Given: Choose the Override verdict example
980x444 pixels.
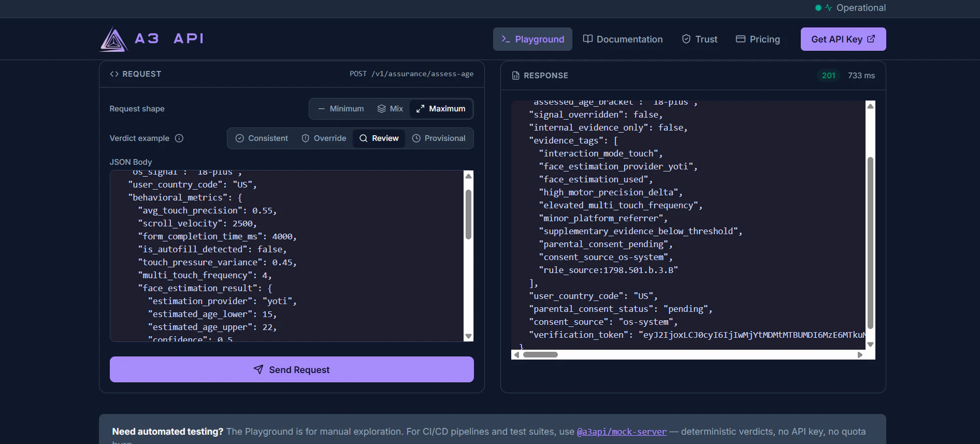Looking at the screenshot, I should point(324,138).
